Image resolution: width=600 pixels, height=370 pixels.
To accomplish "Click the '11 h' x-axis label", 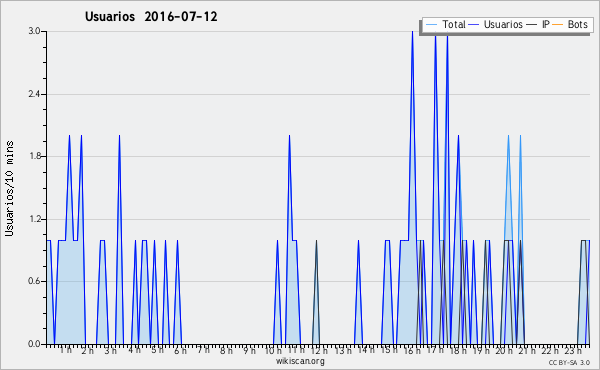I will click(x=296, y=350).
